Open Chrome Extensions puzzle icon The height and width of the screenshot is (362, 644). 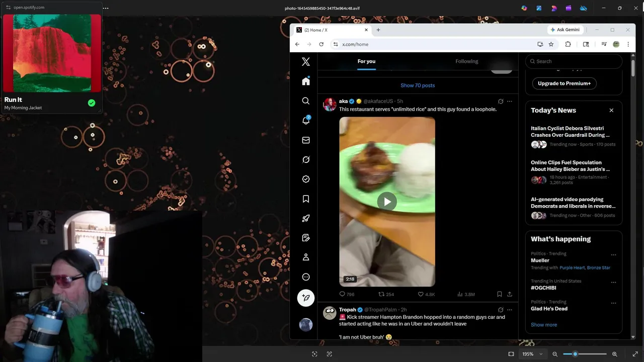coord(568,44)
